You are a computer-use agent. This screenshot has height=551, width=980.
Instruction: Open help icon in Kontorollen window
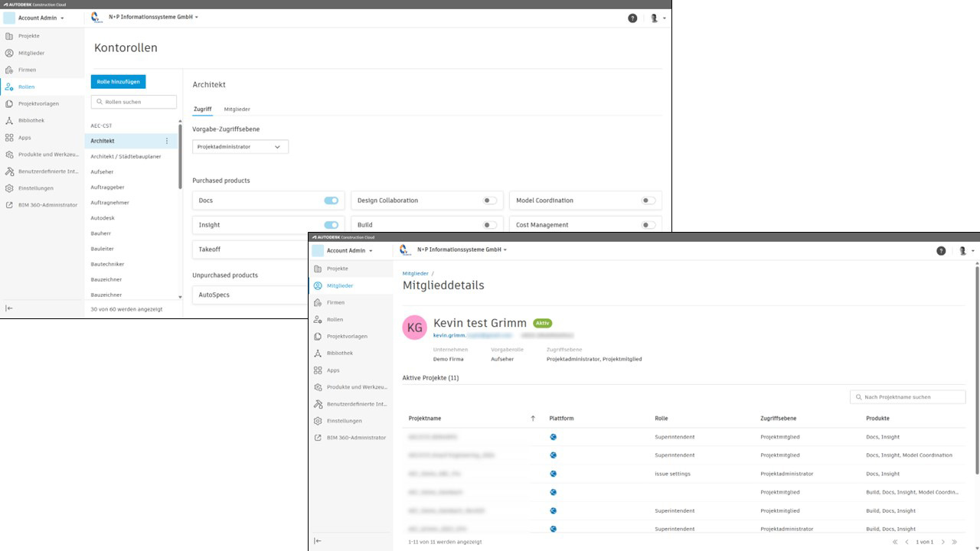coord(632,18)
